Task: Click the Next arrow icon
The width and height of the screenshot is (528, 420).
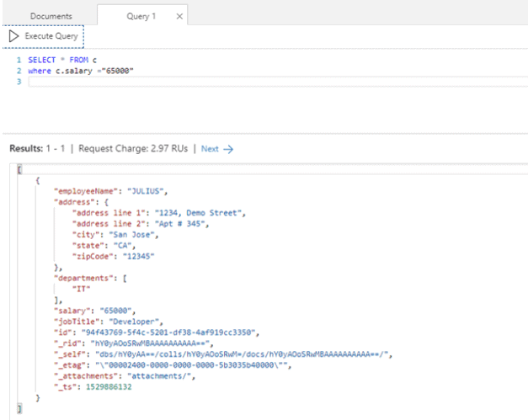Action: coord(228,149)
